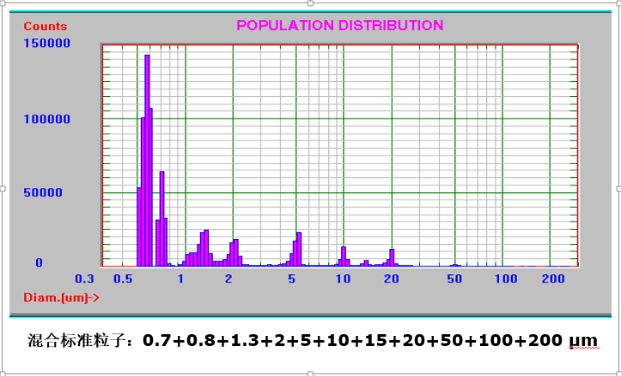621x376 pixels.
Task: Click the top-center image resize handle
Action: coord(310,3)
